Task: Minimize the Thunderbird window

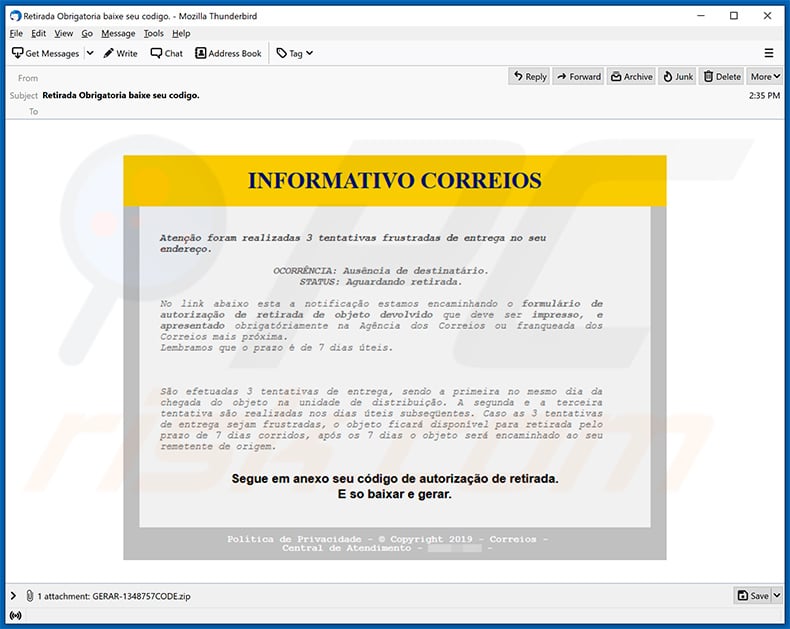Action: tap(701, 16)
